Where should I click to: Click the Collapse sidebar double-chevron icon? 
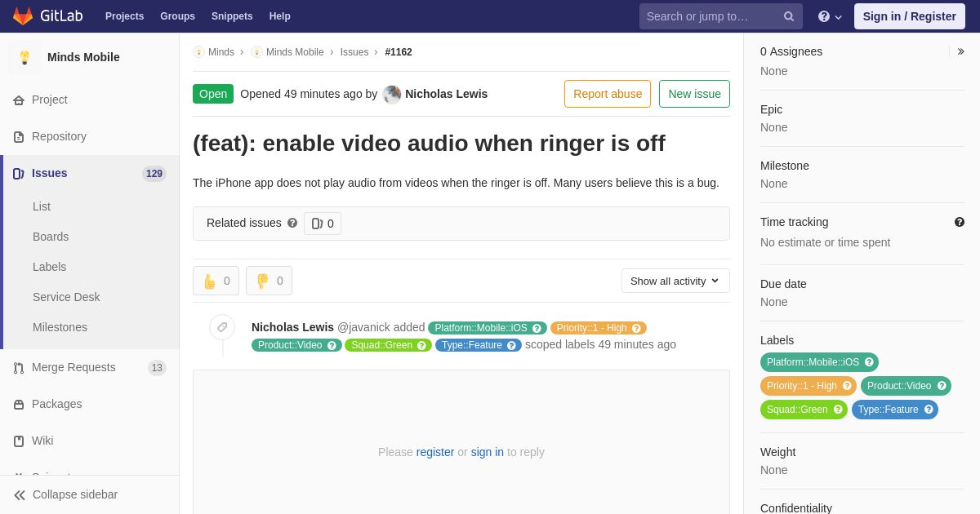pyautogui.click(x=20, y=495)
